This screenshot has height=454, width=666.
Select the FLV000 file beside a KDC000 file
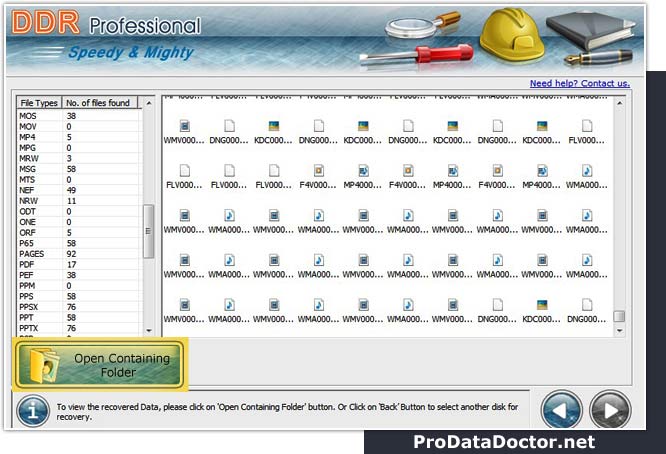(587, 132)
